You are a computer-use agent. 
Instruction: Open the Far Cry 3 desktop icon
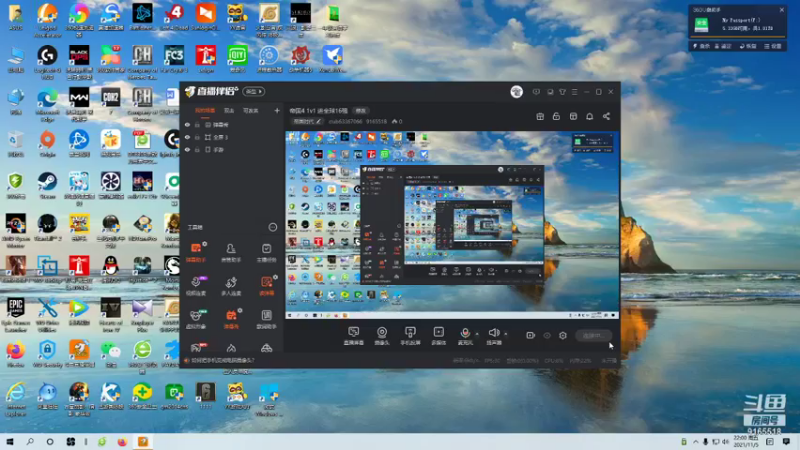(x=174, y=59)
